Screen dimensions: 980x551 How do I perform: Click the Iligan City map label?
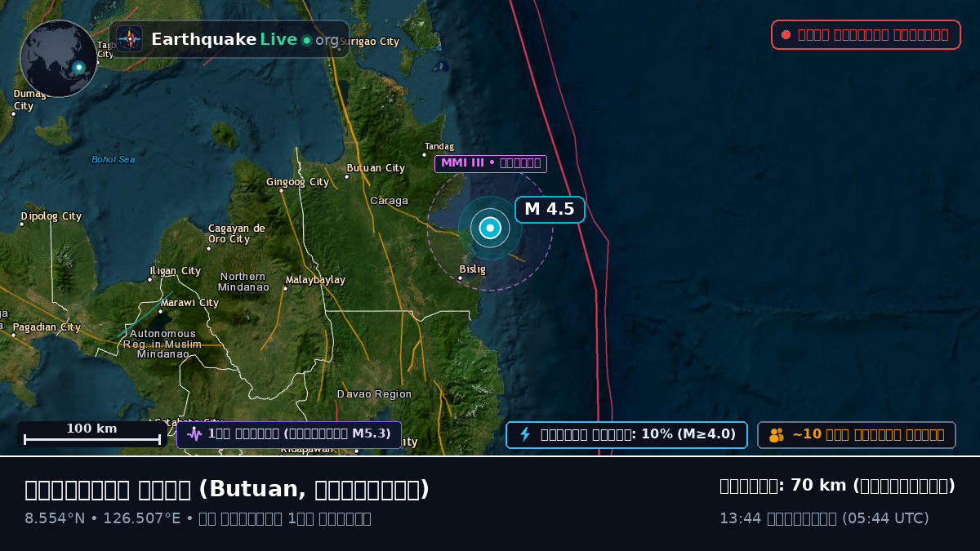click(175, 271)
